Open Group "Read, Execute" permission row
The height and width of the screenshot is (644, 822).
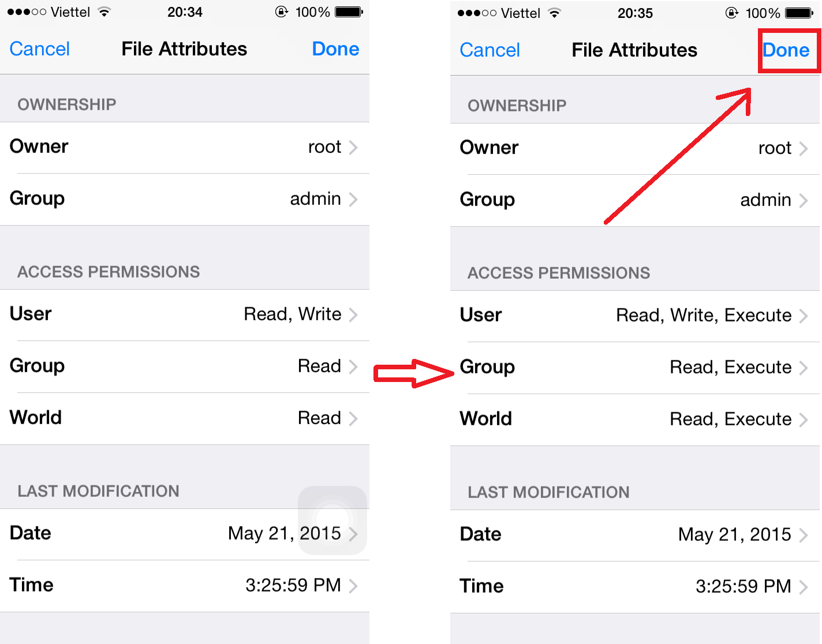635,368
